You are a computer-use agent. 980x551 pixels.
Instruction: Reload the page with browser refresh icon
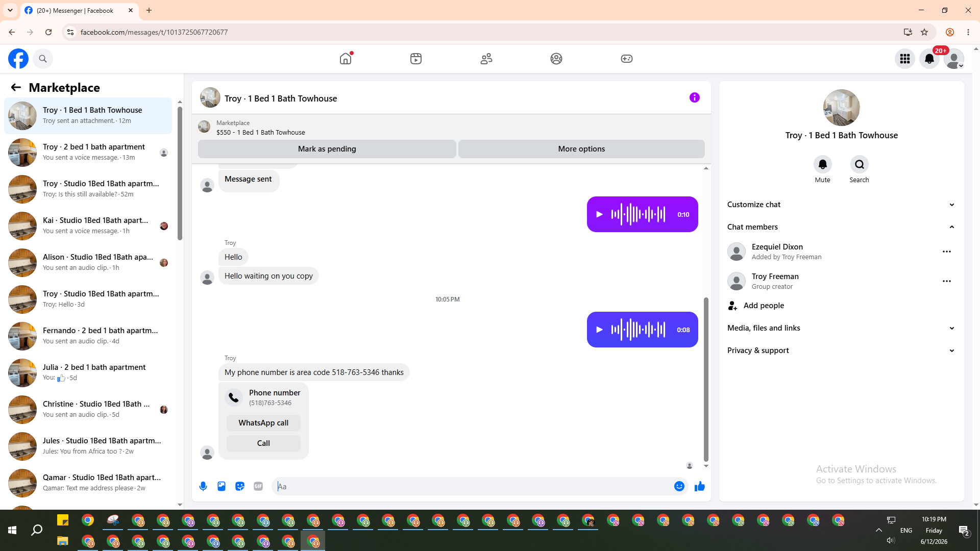tap(48, 32)
